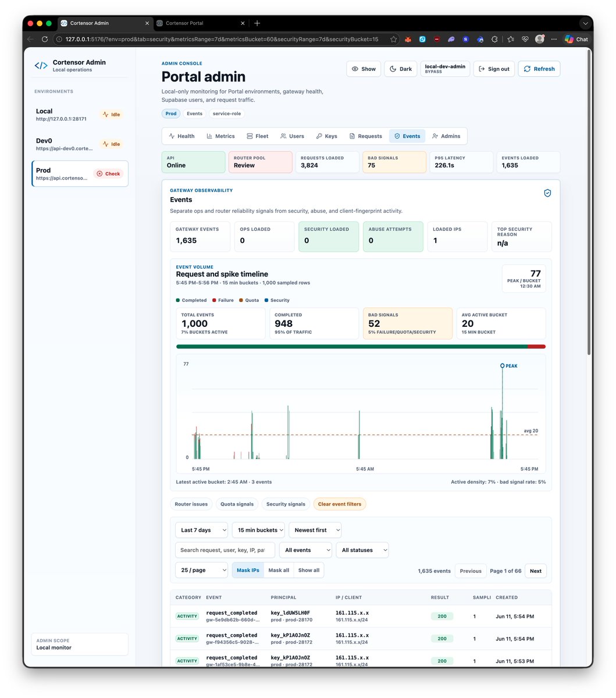Select the Mask all option
The image size is (616, 698).
(279, 570)
